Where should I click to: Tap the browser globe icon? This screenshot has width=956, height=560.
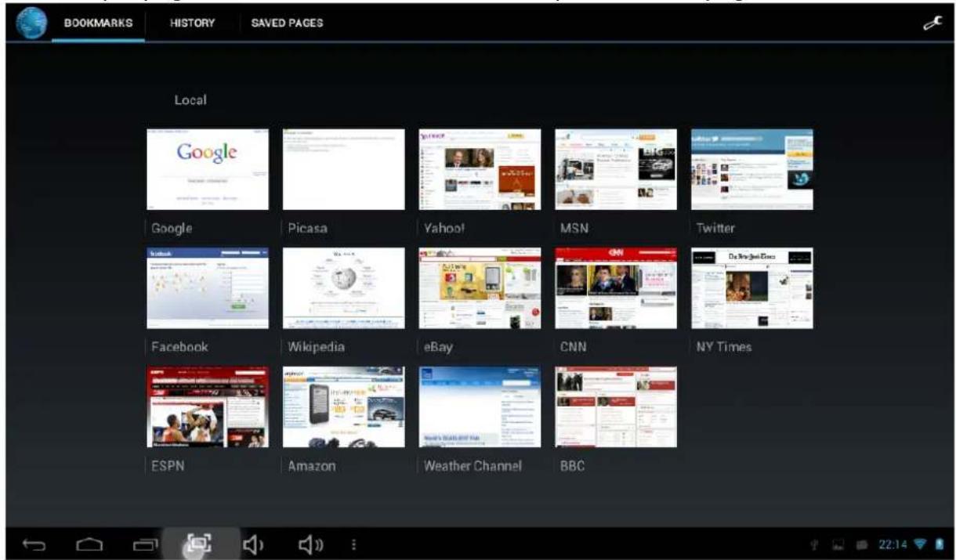click(x=32, y=23)
